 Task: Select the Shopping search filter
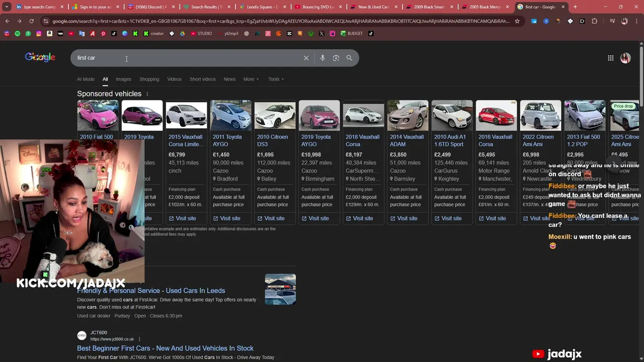[x=149, y=79]
